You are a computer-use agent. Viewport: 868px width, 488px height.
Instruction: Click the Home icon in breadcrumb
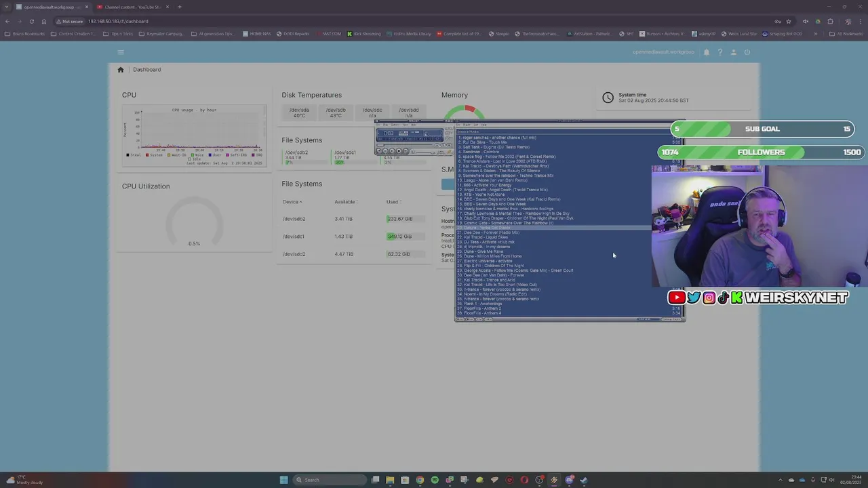[x=121, y=70]
